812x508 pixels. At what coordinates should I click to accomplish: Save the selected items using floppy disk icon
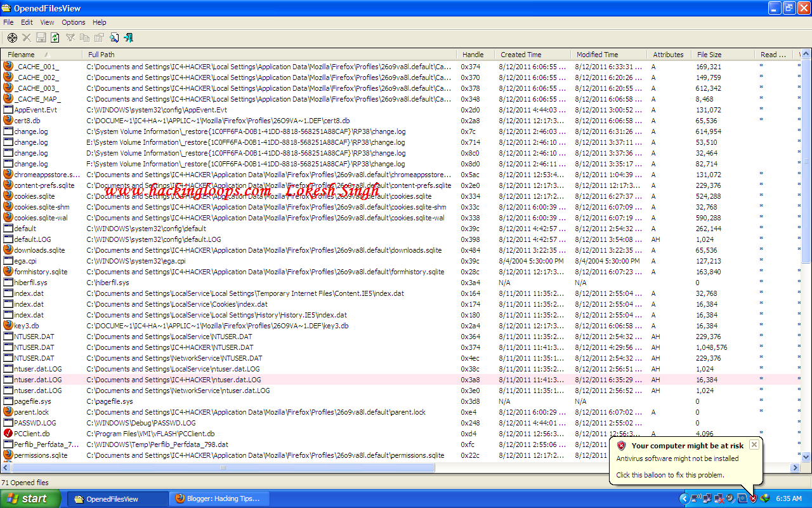[41, 37]
